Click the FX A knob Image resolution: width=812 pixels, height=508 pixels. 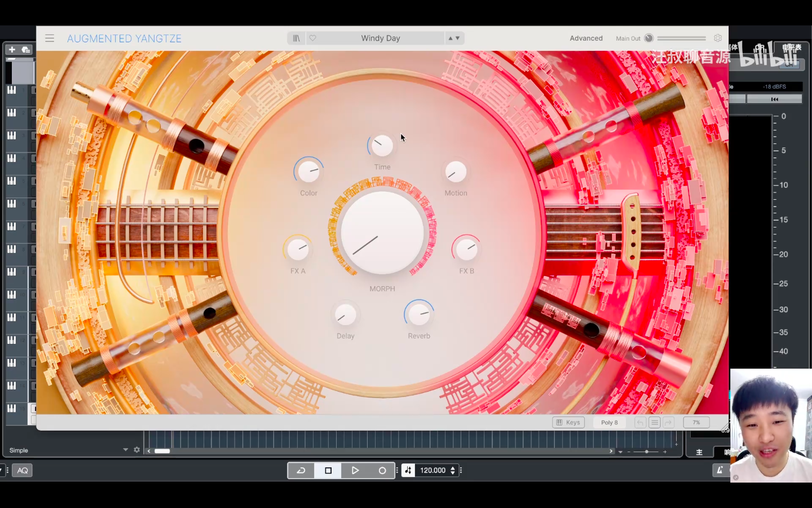[x=298, y=249]
